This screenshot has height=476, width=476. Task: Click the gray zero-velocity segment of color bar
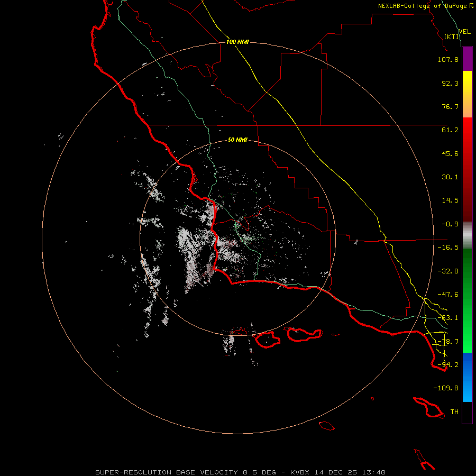click(467, 235)
